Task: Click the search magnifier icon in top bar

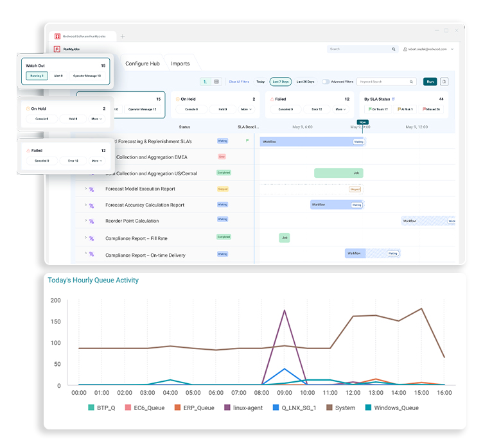Action: 394,49
